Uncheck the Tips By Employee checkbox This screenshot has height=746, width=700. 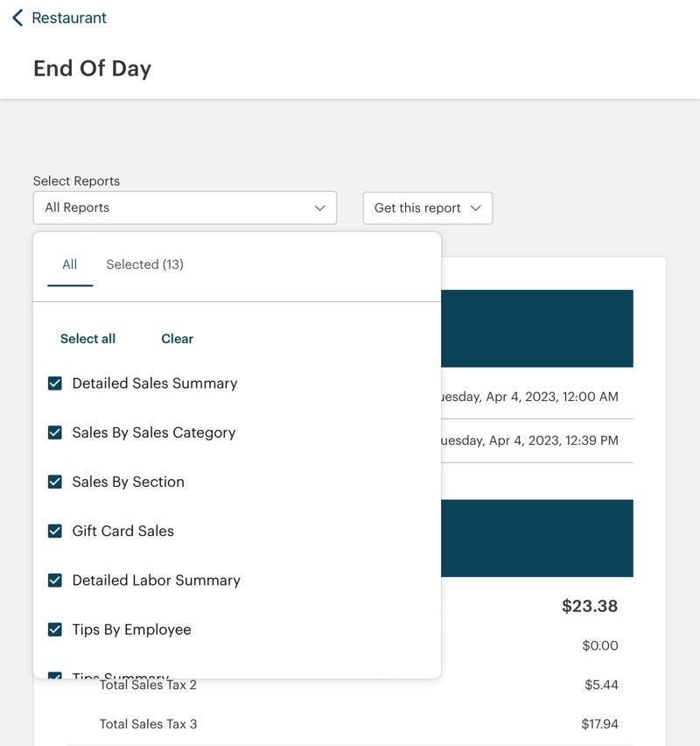(55, 630)
